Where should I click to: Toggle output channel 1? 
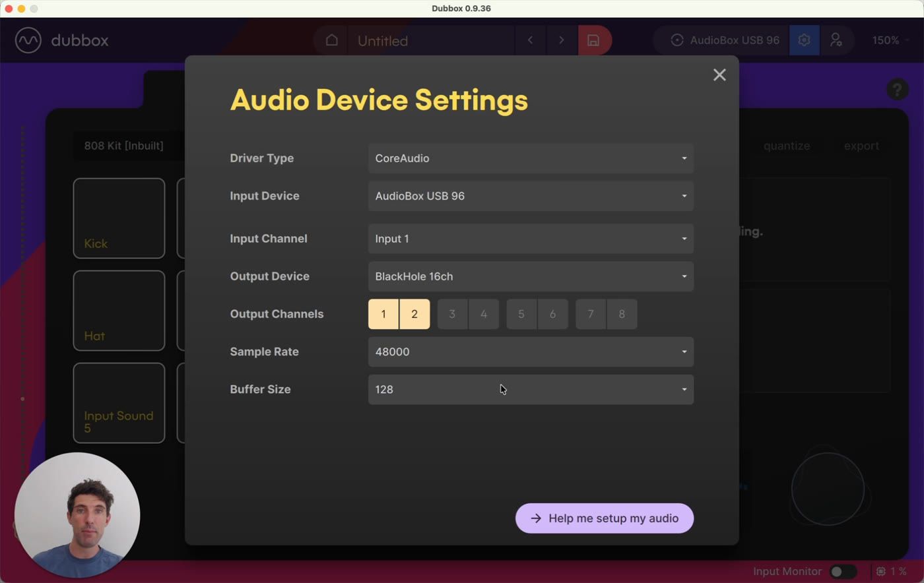(383, 314)
